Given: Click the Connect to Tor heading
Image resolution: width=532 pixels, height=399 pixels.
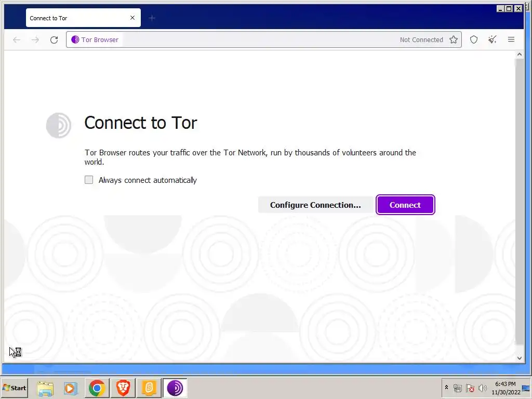Looking at the screenshot, I should coord(140,123).
